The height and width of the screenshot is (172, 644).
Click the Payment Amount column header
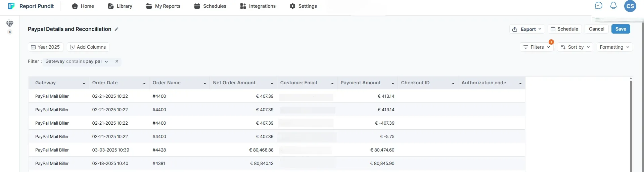tap(367, 83)
